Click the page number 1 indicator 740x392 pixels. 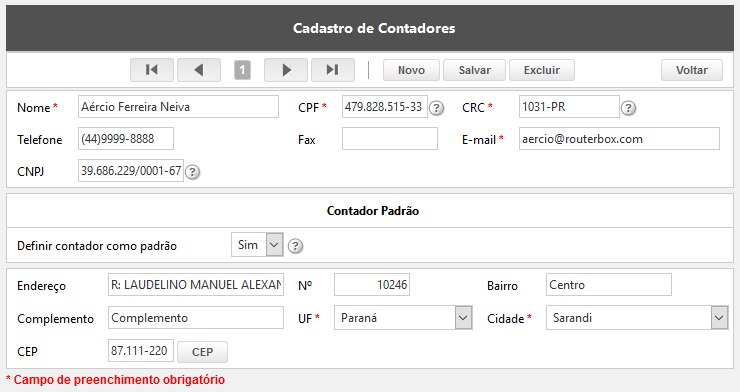point(242,70)
